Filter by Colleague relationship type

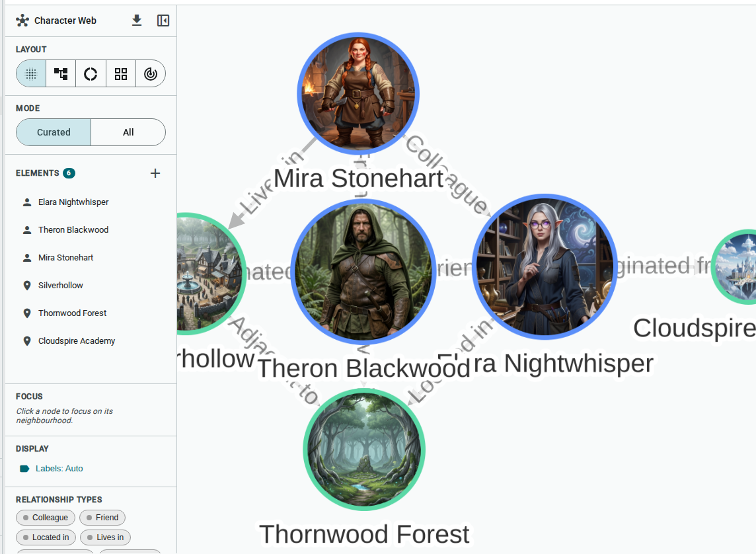tap(46, 518)
